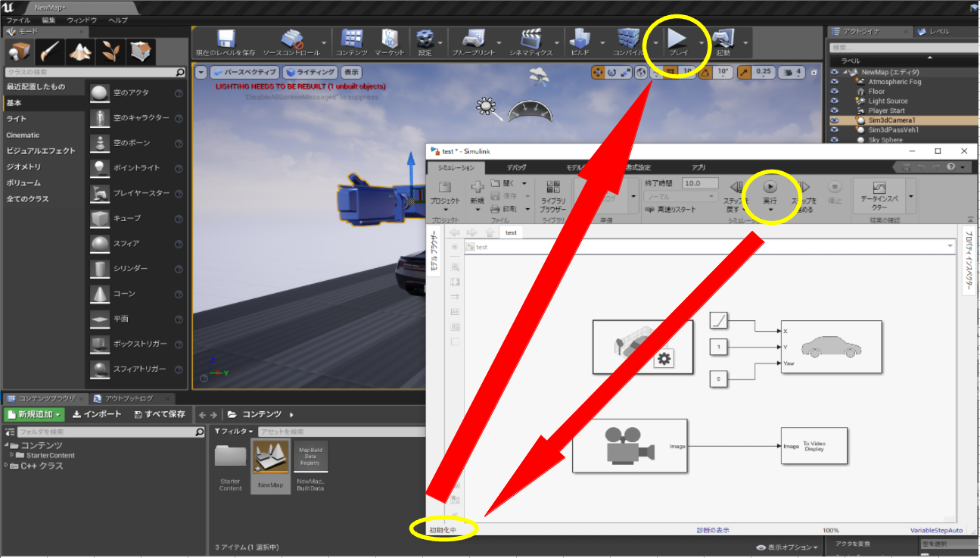Click 表示 Show button in viewport

[350, 72]
